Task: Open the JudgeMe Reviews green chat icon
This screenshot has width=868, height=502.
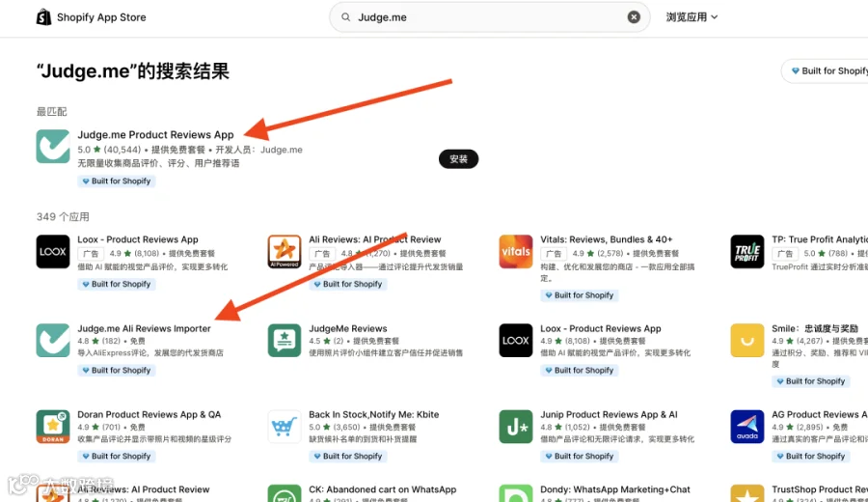Action: pos(284,340)
